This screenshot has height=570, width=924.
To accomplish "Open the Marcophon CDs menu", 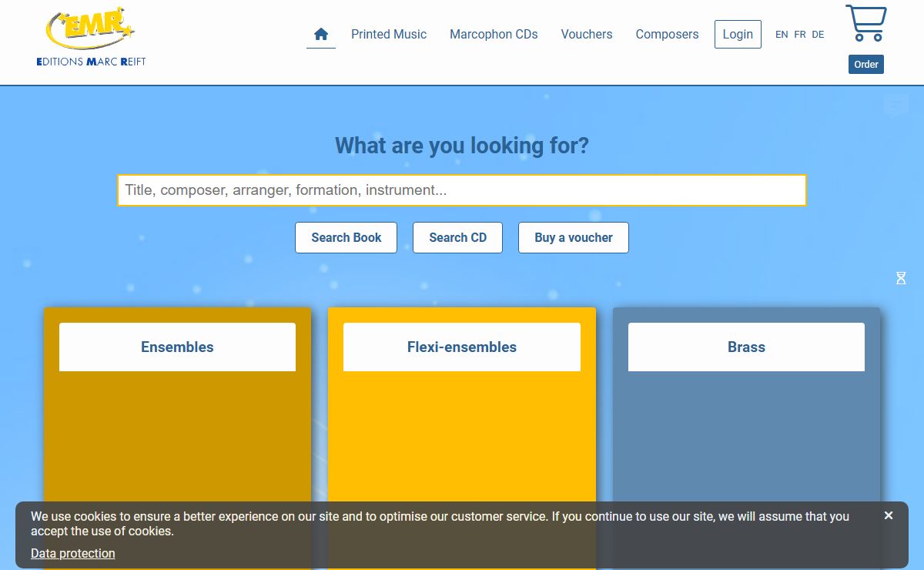I will coord(494,34).
